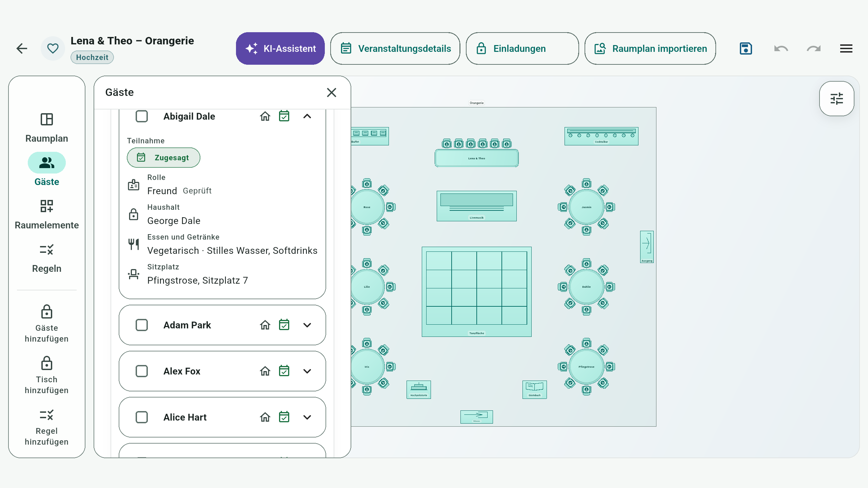
Task: Open Veranstaltungsdetails
Action: coord(395,48)
